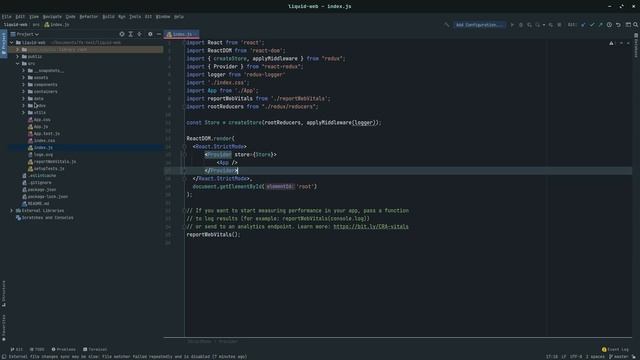Click the Search Everywhere magnifier icon
The height and width of the screenshot is (360, 640).
[636, 25]
